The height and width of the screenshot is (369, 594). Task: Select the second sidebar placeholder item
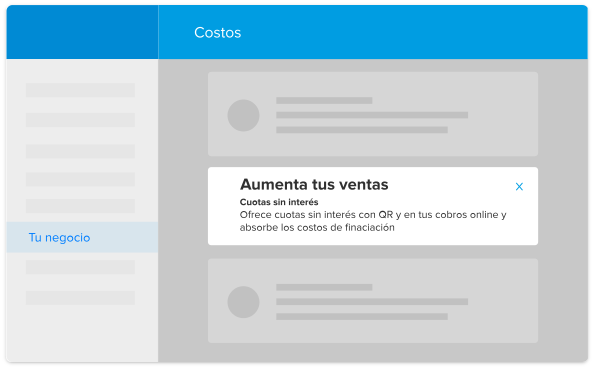click(x=80, y=120)
